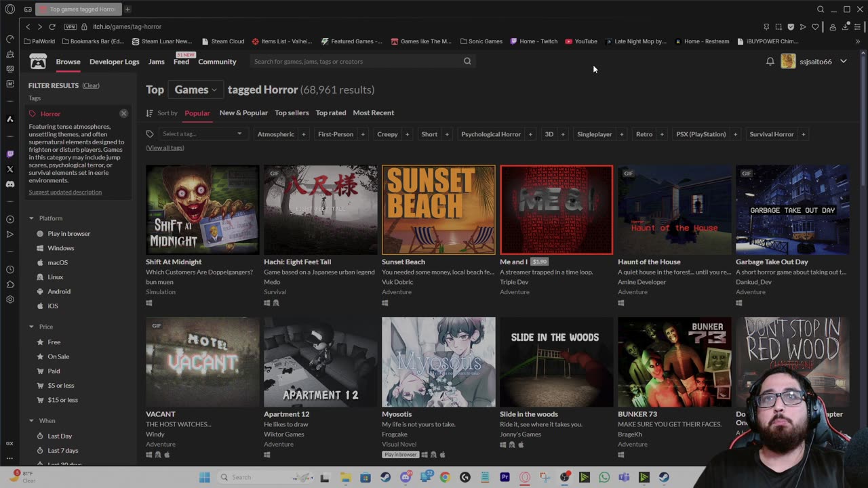Click the search magnifier icon

[467, 62]
